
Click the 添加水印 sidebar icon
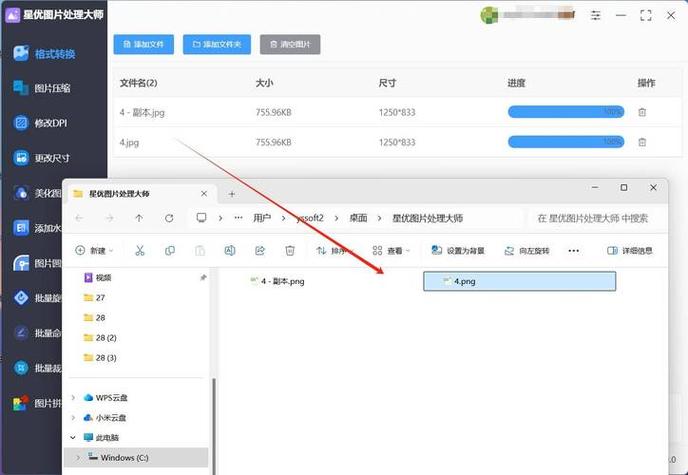point(21,228)
